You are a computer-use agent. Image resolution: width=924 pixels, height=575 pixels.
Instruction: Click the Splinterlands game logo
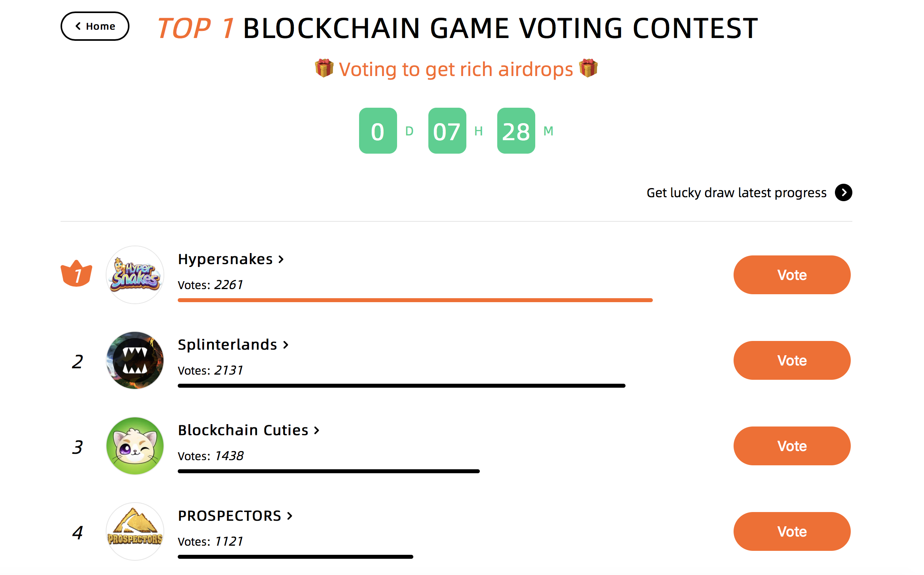(135, 360)
